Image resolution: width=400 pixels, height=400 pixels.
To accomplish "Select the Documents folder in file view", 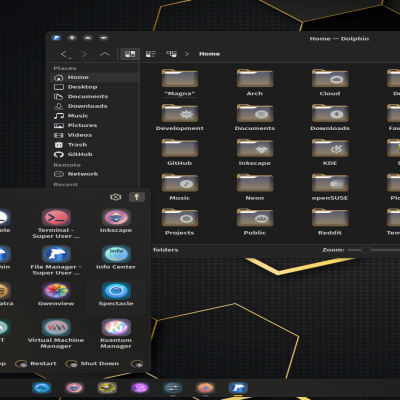I will pos(255,118).
